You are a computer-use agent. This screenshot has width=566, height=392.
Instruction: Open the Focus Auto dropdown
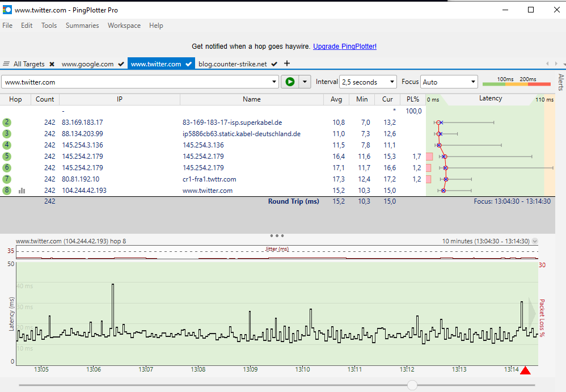point(449,82)
